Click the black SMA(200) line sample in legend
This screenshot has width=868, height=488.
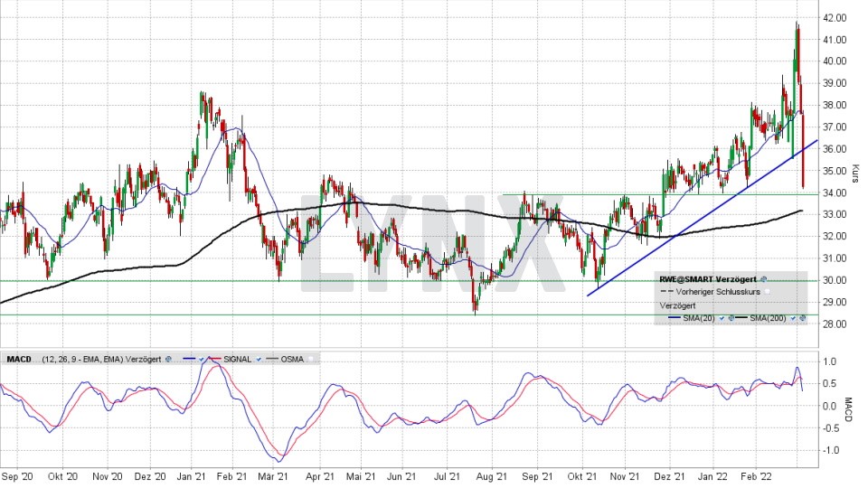point(742,319)
